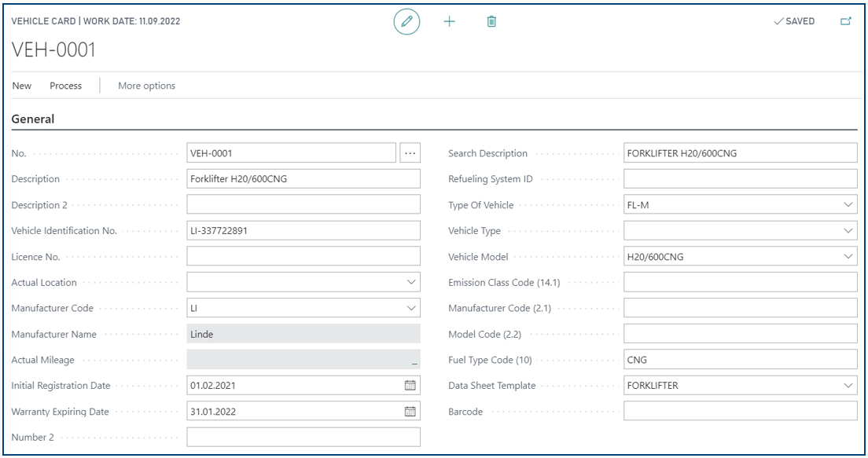
Task: Focus the Fuel Type Code (10) field
Action: pos(740,360)
